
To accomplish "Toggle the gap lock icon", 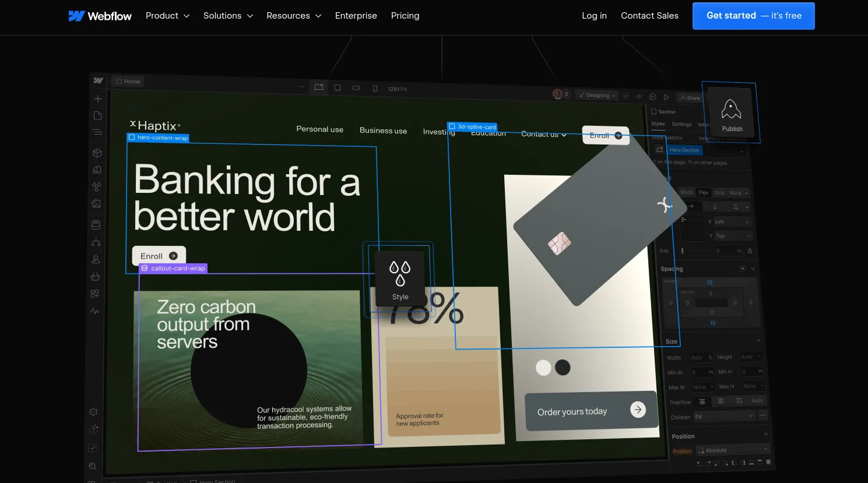I will click(750, 251).
